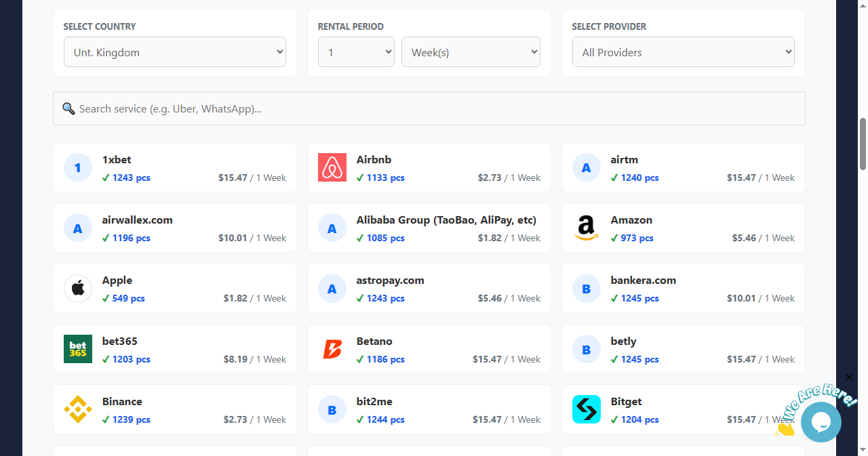Close the We Are Here chat prompt
Screen dimensions: 868x456
point(849,377)
